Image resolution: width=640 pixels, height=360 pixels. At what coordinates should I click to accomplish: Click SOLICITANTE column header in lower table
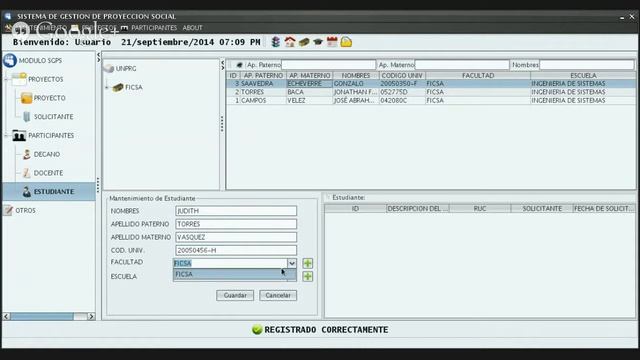542,209
